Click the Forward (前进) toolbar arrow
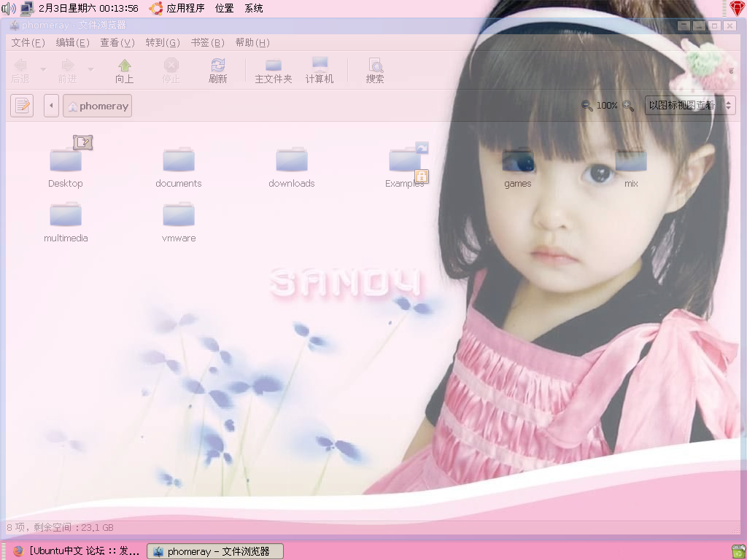Screen dimensions: 747x560 coord(68,71)
